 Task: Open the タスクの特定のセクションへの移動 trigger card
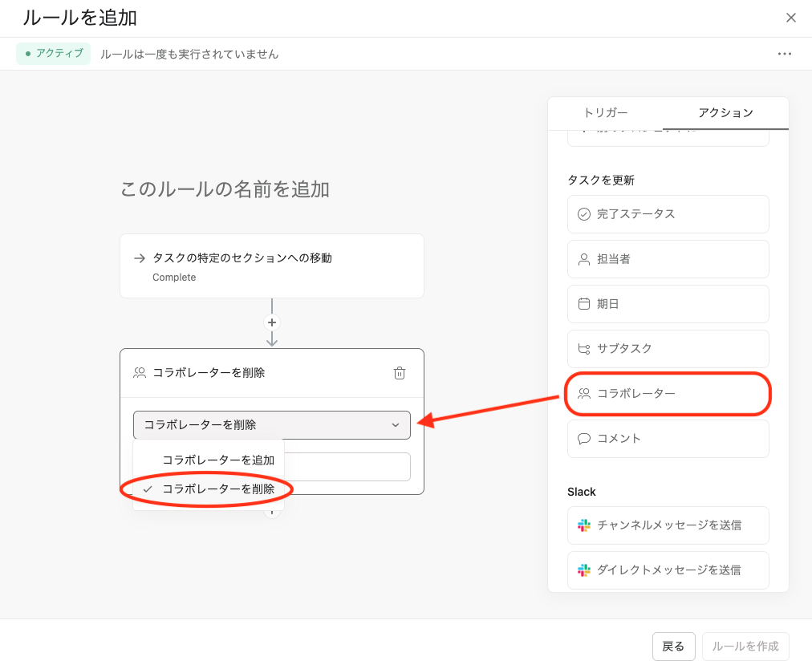272,266
